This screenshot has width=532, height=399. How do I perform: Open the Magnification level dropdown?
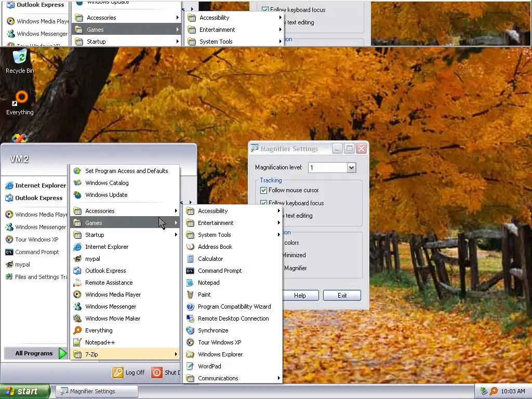pos(351,168)
